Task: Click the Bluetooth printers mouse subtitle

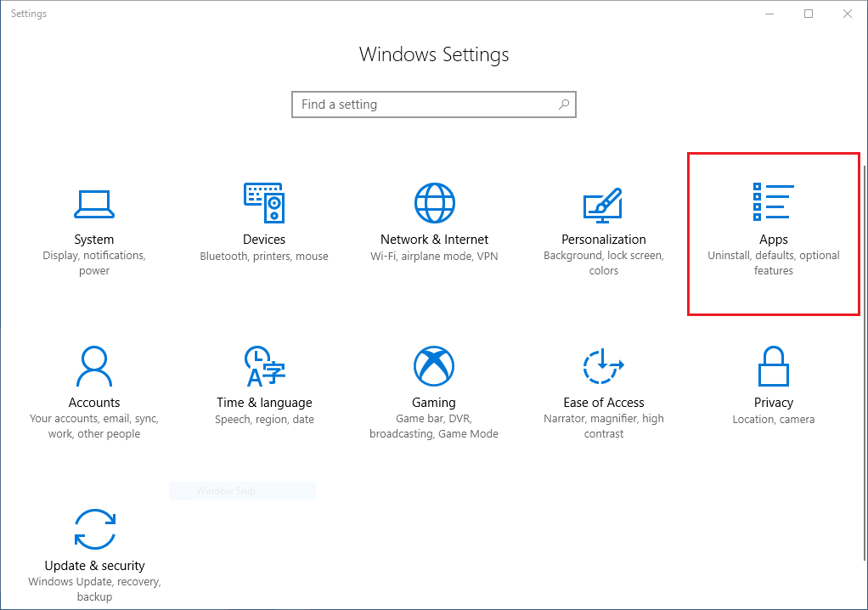Action: point(263,256)
